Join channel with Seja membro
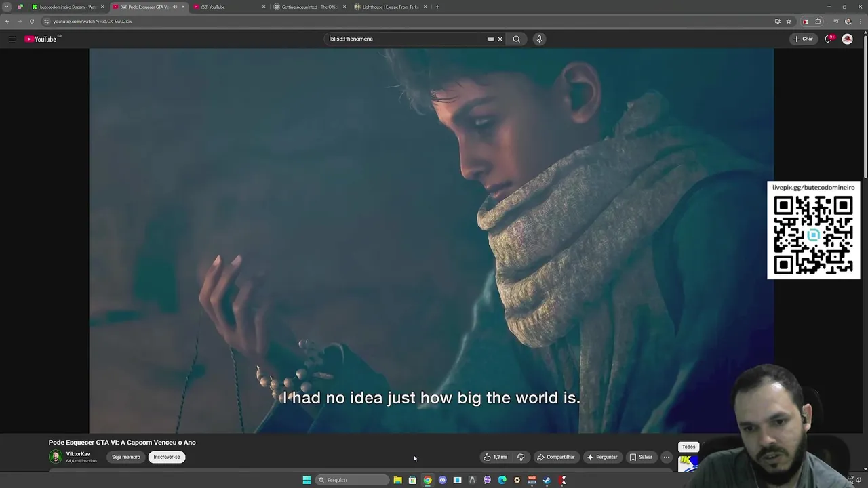 pyautogui.click(x=125, y=457)
